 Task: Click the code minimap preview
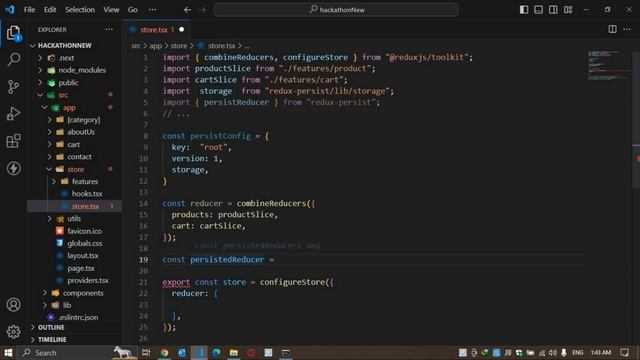(x=608, y=65)
